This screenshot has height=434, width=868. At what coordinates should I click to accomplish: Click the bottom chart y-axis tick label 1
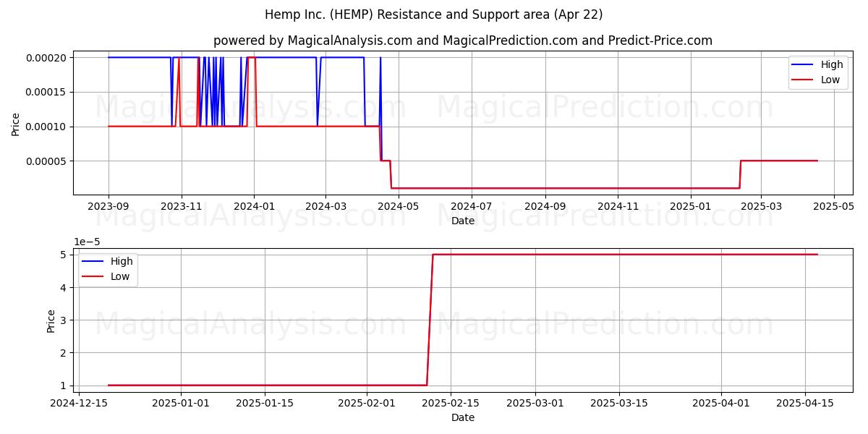64,386
